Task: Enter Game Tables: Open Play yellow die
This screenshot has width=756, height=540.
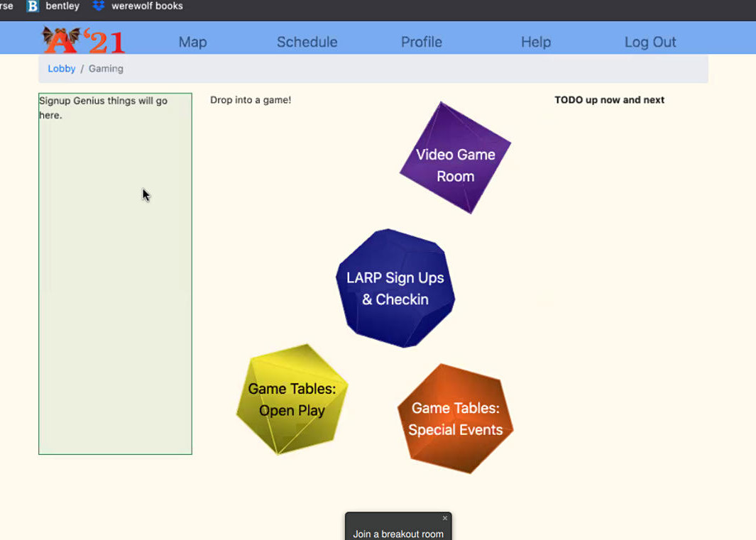Action: (x=292, y=400)
